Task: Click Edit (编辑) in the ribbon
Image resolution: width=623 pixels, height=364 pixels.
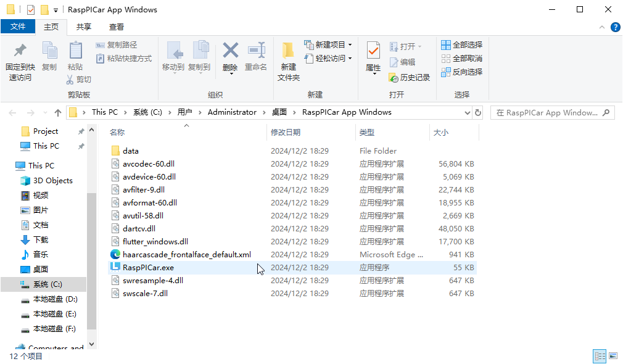Action: pyautogui.click(x=403, y=62)
